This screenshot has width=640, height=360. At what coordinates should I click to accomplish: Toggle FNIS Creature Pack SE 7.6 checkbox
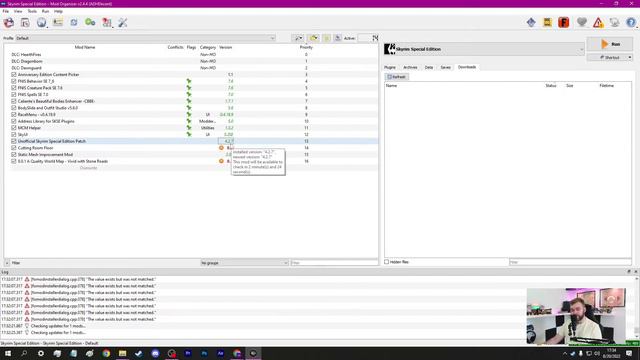(14, 88)
